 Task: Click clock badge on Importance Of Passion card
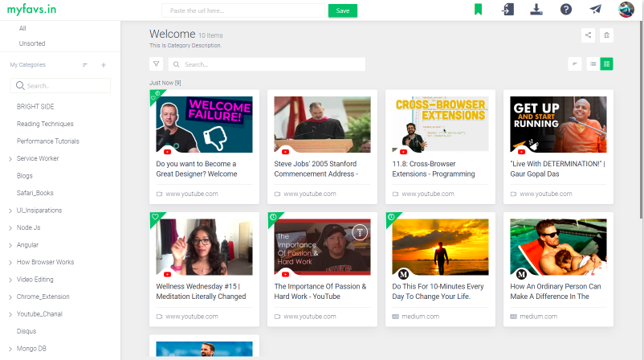274,218
